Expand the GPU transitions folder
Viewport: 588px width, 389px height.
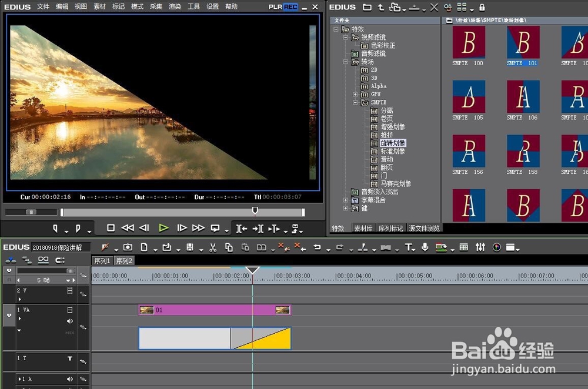click(355, 94)
